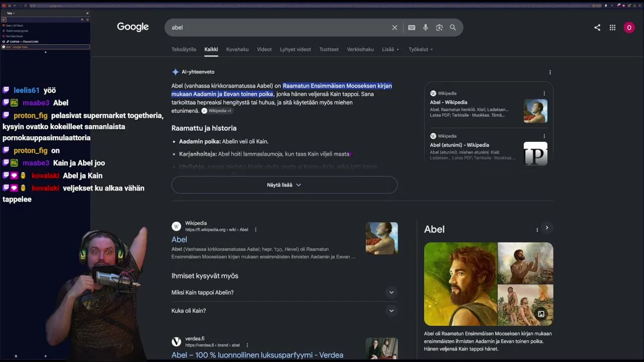644x362 pixels.
Task: Open the Työkalut tools dropdown
Action: click(421, 49)
